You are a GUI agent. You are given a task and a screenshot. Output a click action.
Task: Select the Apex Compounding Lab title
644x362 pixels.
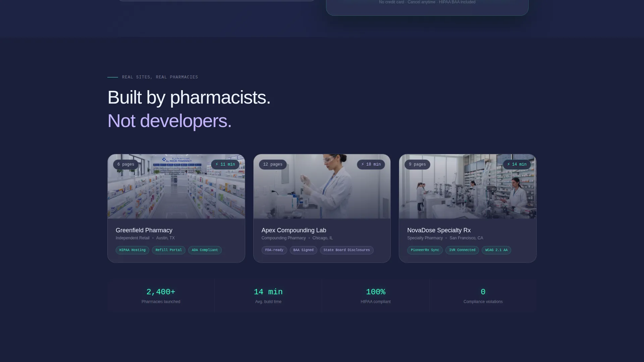point(294,230)
